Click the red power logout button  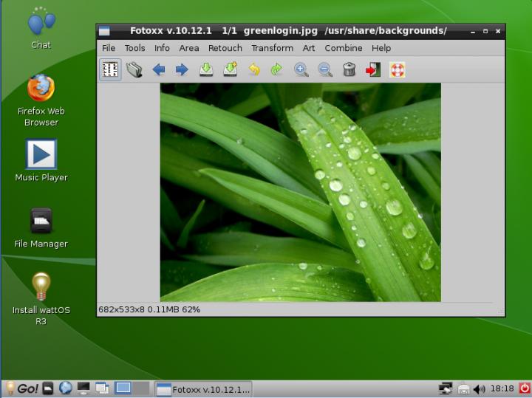pyautogui.click(x=525, y=388)
